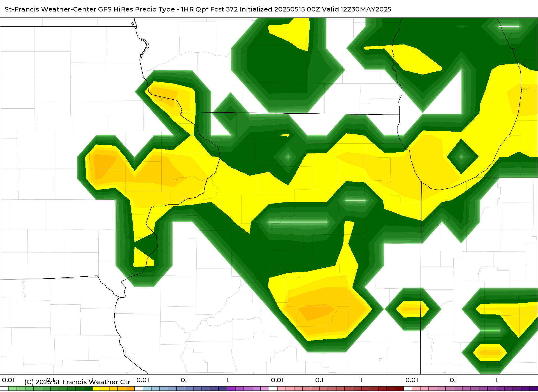The image size is (538, 392).
Task: Click the '0.01' label above the green scale
Action: pyautogui.click(x=8, y=380)
